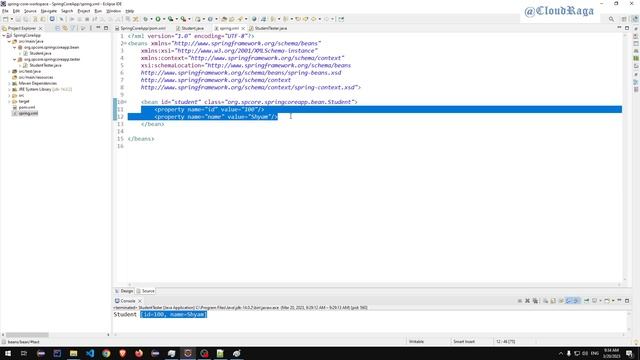Click the External Tools run icon
This screenshot has width=640, height=360.
[x=183, y=19]
